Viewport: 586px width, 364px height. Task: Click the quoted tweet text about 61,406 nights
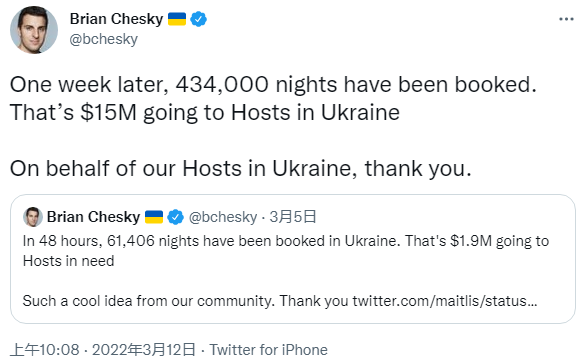[286, 251]
